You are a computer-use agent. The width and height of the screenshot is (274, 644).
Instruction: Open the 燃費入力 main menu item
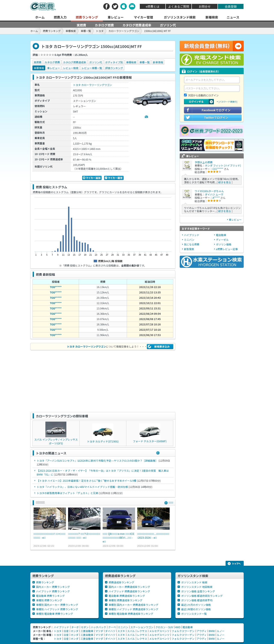click(x=60, y=17)
